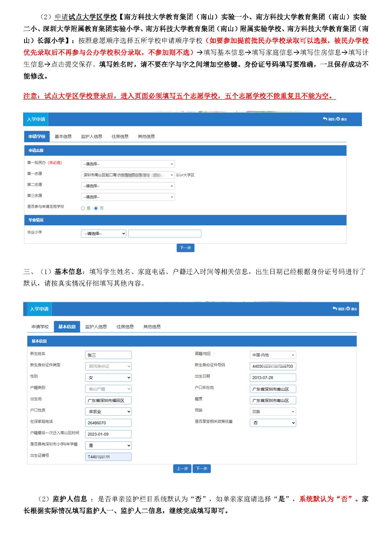Click the 基本信息 blue section header bar
Viewport: 392px width, 555px height.
[192, 341]
